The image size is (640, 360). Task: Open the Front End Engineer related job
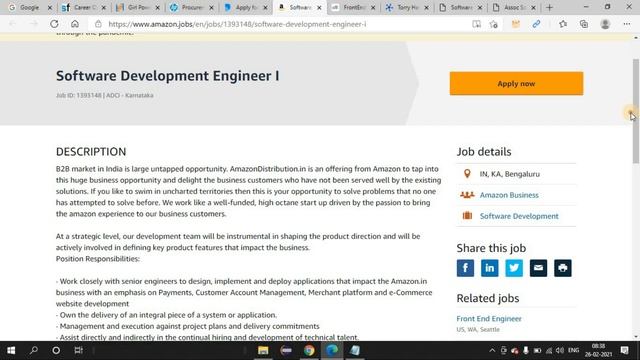coord(489,319)
